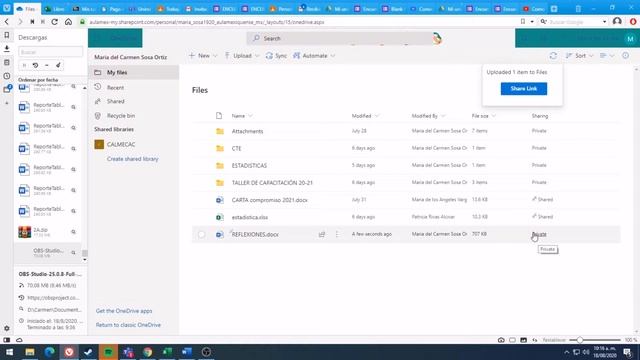This screenshot has height=360, width=640.
Task: Click the browser reload button
Action: coord(54,22)
